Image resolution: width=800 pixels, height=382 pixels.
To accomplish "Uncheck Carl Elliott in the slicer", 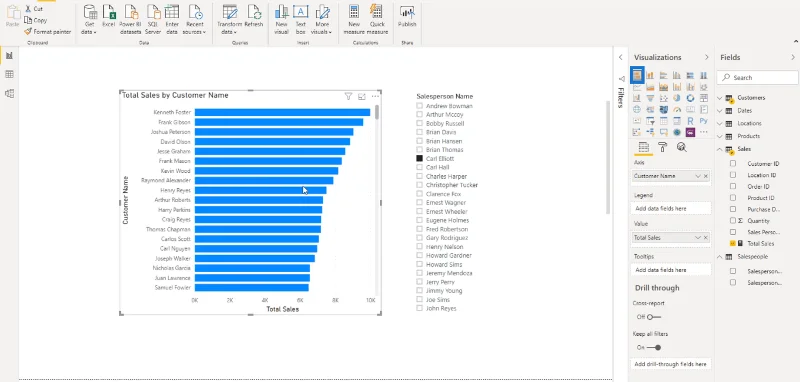I will click(x=419, y=159).
